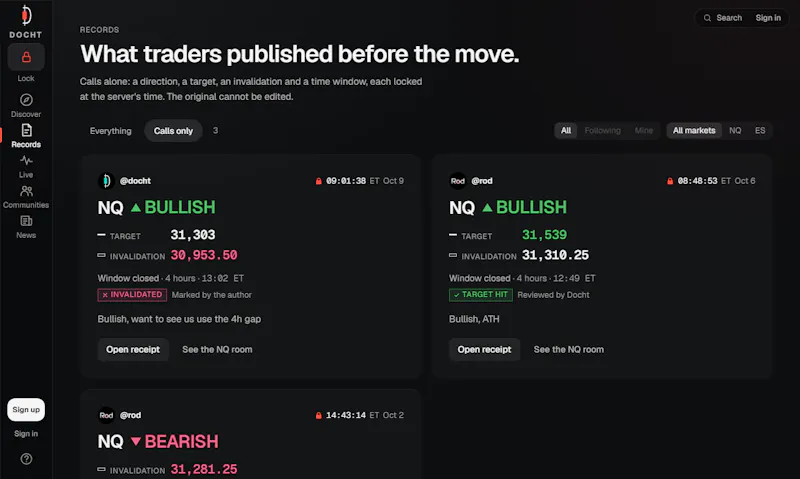This screenshot has height=479, width=800.
Task: Open the Communities people icon
Action: [26, 191]
